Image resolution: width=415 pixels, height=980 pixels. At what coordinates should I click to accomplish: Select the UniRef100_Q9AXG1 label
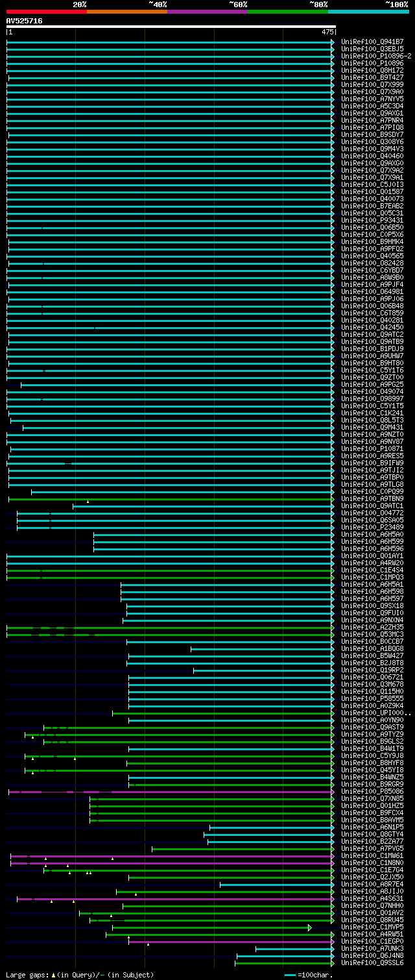click(372, 114)
